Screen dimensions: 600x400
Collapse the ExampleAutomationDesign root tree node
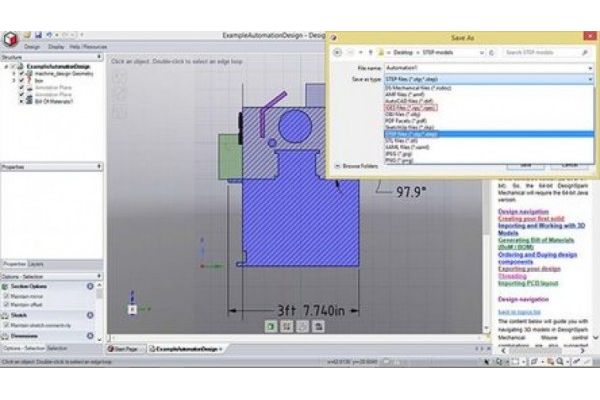6,67
